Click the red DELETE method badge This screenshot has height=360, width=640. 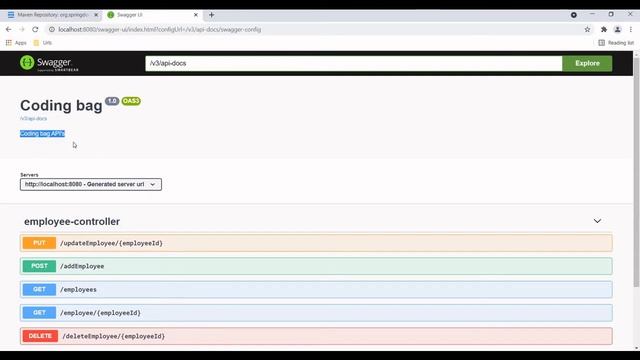point(40,336)
